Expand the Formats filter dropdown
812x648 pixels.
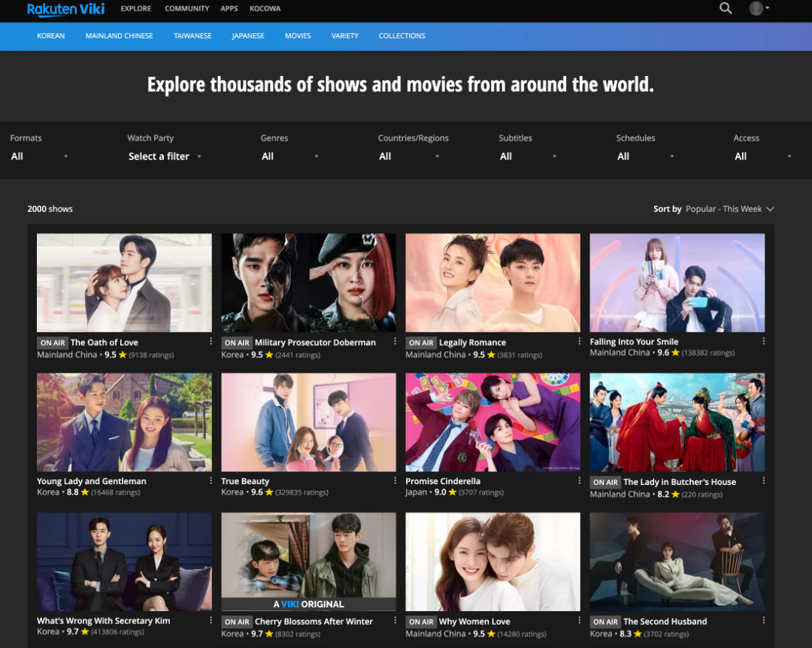tap(39, 156)
